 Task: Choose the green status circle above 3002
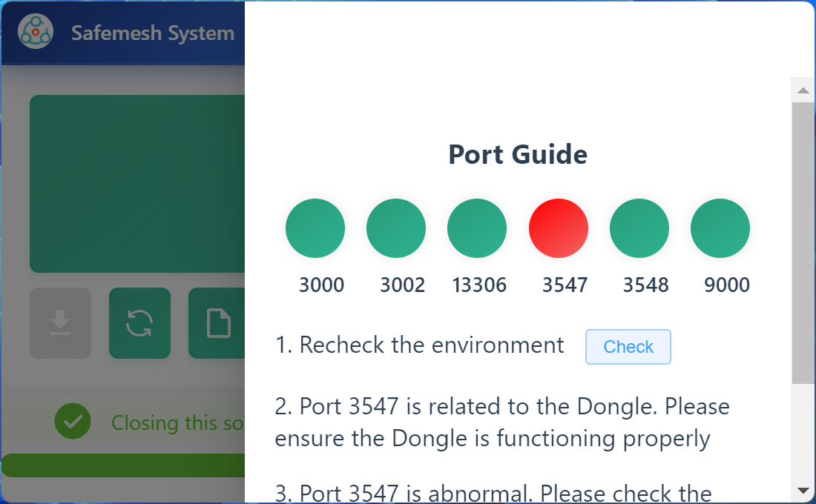[x=396, y=228]
